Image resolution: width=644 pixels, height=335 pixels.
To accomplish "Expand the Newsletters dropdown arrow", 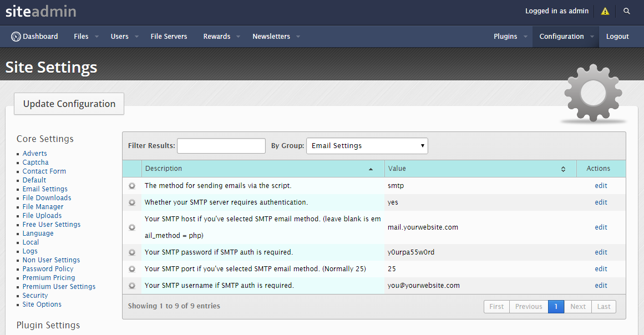I will pyautogui.click(x=298, y=36).
